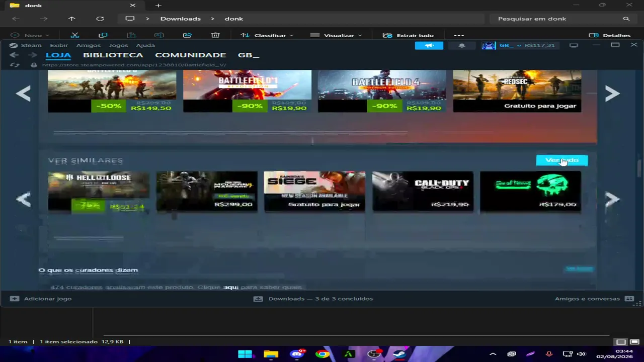Click the Explorer Copy icon

[x=103, y=35]
